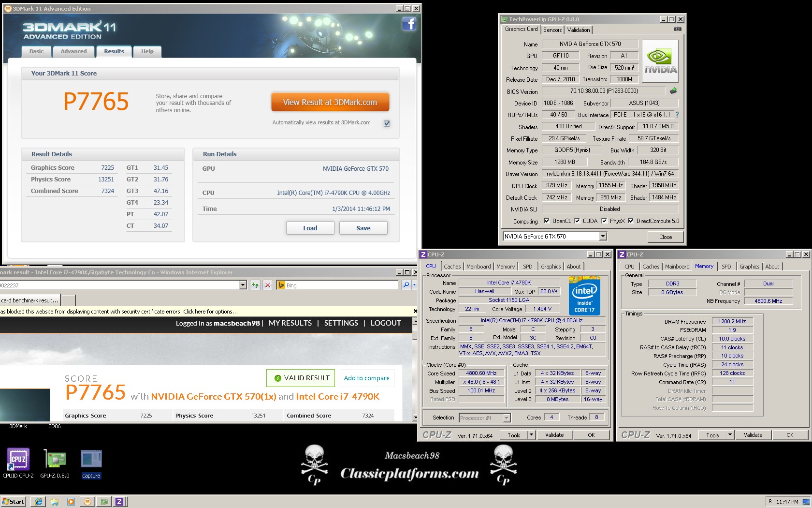Viewport: 812px width, 508px height.
Task: Toggle the PhysX checkbox in GPU-Z
Action: 604,221
